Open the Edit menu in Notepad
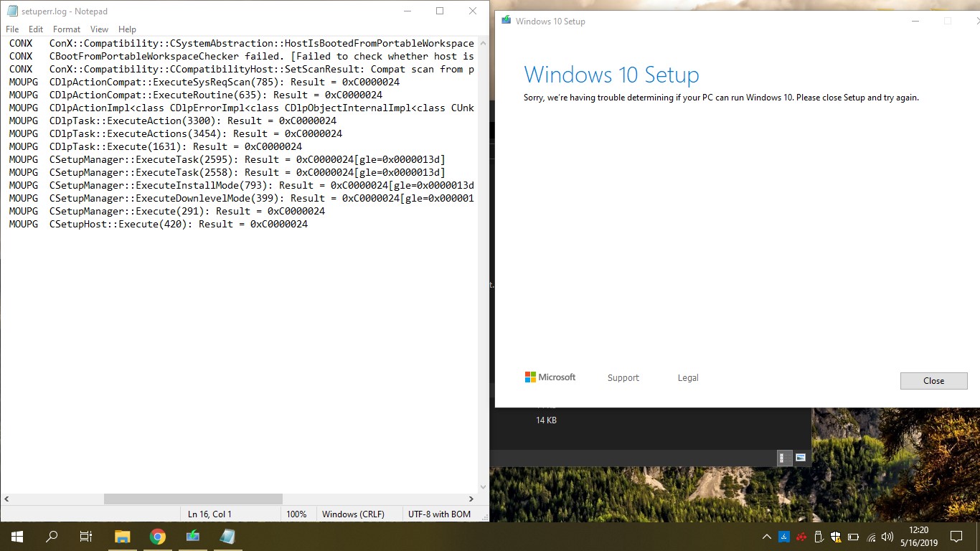 [36, 29]
